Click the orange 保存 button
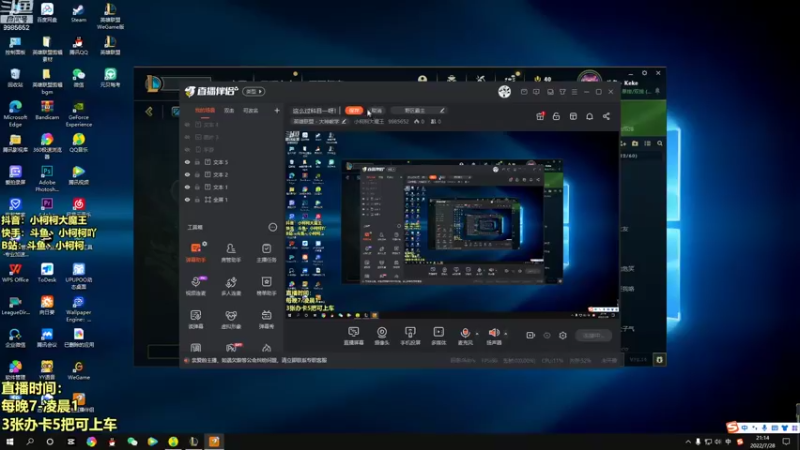 354,110
